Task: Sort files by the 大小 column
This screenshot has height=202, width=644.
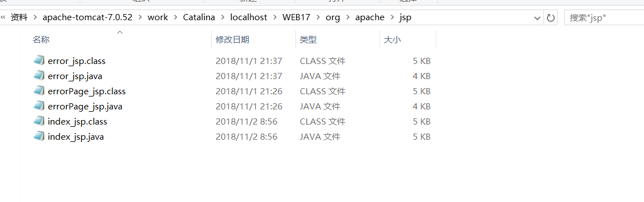Action: click(392, 40)
